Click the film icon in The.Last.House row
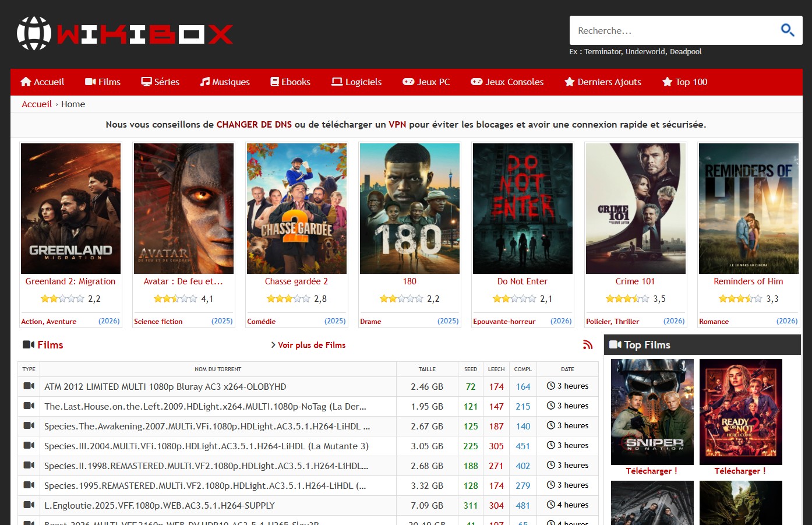Viewport: 812px width, 525px height. click(x=29, y=406)
